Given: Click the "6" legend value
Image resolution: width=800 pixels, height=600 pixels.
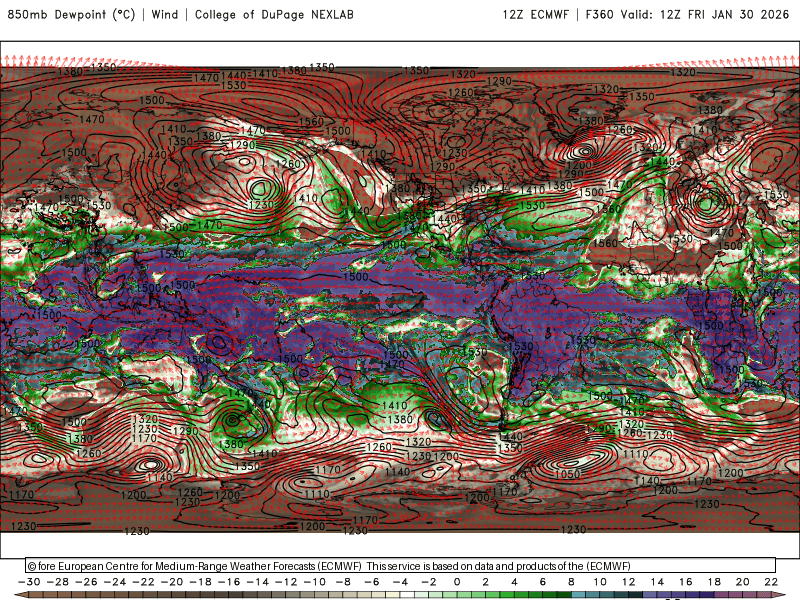Looking at the screenshot, I should click(543, 582).
